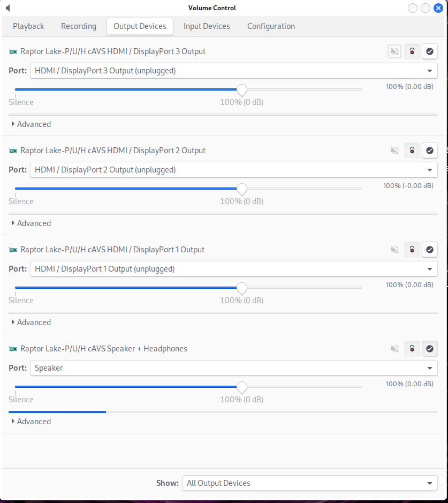Expand Advanced under HDMI / DisplayPort 3 Output
Image resolution: width=448 pixels, height=503 pixels.
pyautogui.click(x=31, y=124)
